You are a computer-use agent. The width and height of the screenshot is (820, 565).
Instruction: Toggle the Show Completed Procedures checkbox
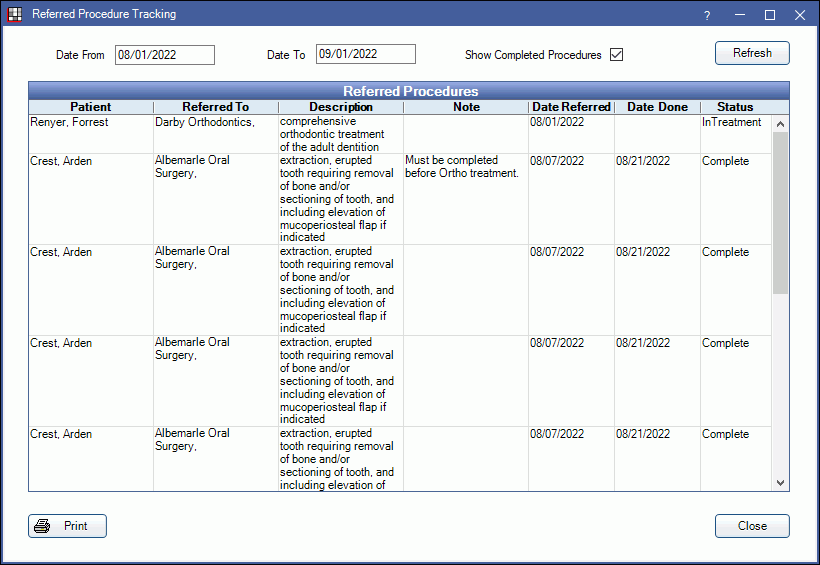point(616,55)
